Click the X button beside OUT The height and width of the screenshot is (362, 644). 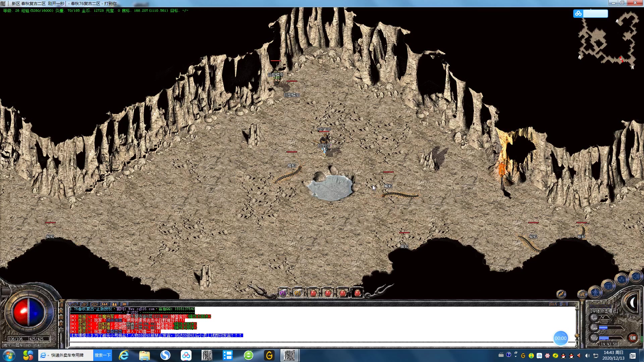pos(563,304)
